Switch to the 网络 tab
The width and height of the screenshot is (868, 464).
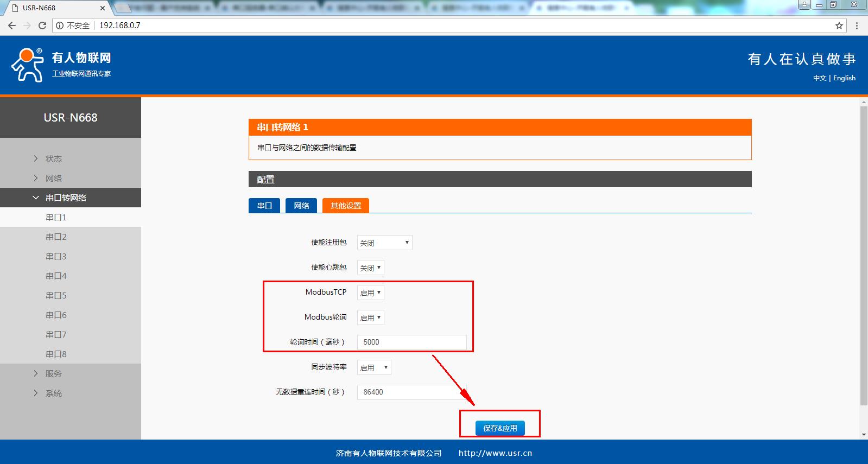tap(301, 206)
